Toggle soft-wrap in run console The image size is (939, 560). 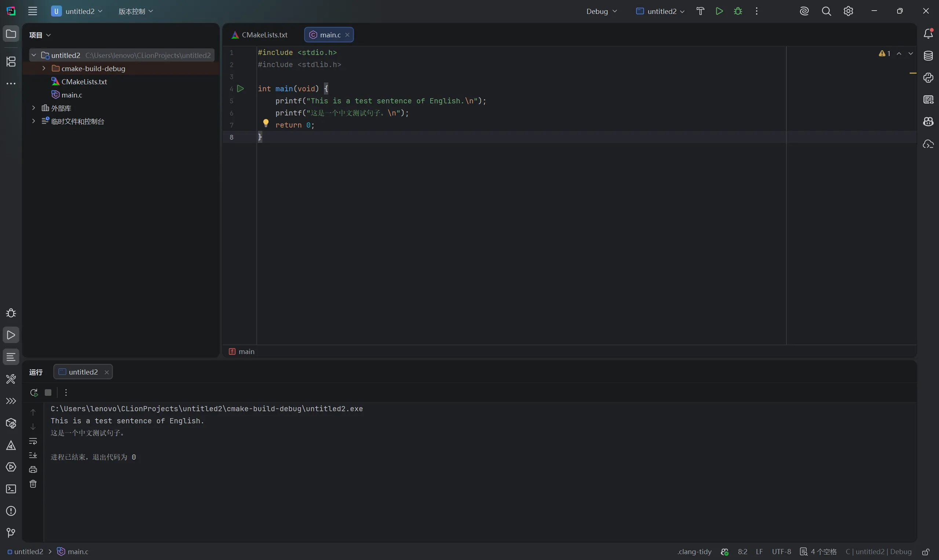click(x=33, y=441)
